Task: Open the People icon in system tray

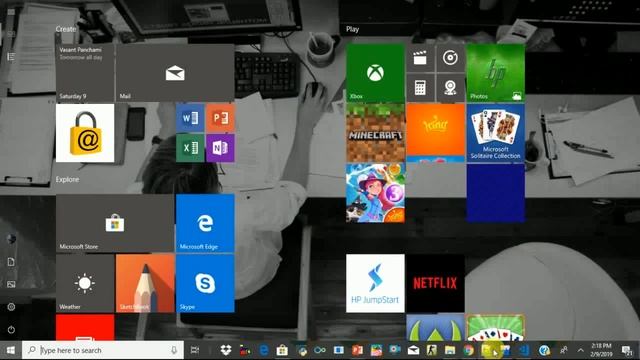Action: [564, 350]
